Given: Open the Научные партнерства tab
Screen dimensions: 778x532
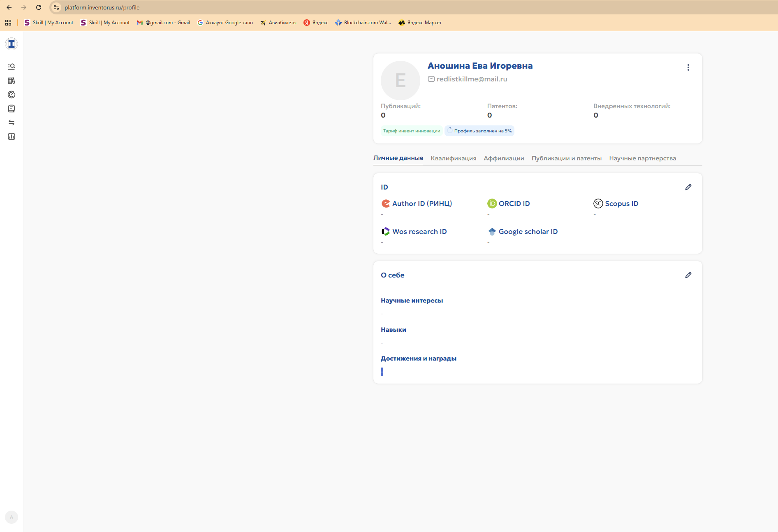Looking at the screenshot, I should (x=642, y=158).
